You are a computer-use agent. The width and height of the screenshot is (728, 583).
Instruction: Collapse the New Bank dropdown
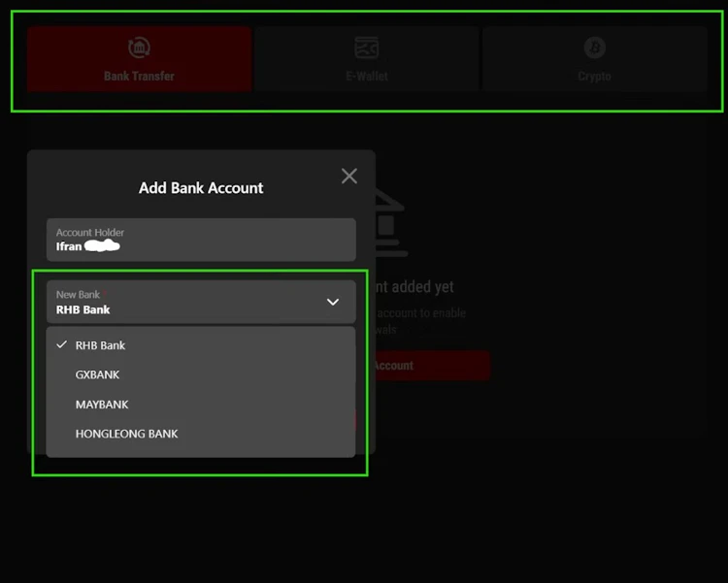(x=201, y=302)
